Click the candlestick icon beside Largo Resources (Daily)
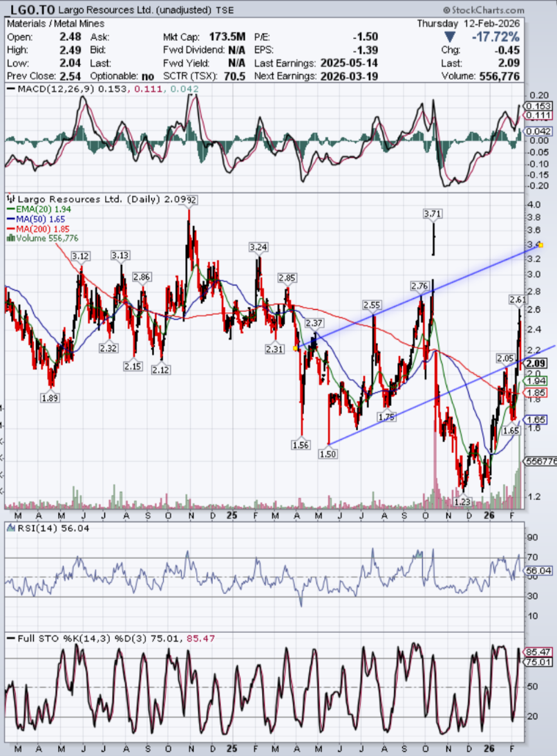Viewport: 557px width, 756px height. click(11, 199)
